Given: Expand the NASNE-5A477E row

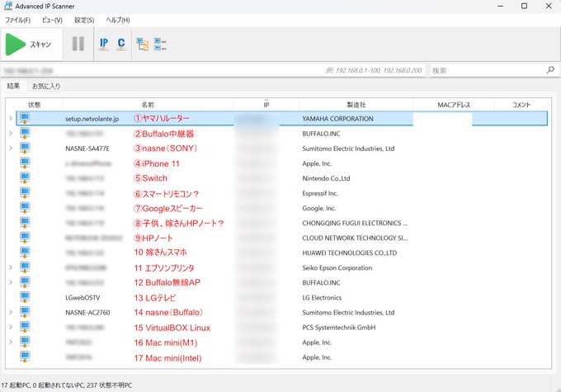Looking at the screenshot, I should click(x=11, y=148).
